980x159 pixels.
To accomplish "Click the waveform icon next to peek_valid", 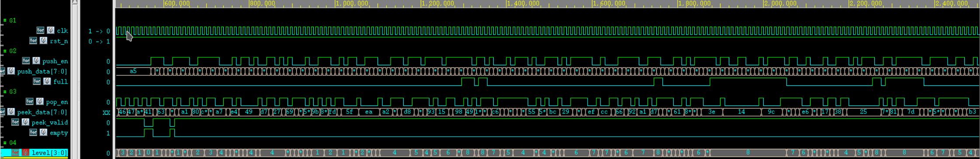I will [25, 122].
